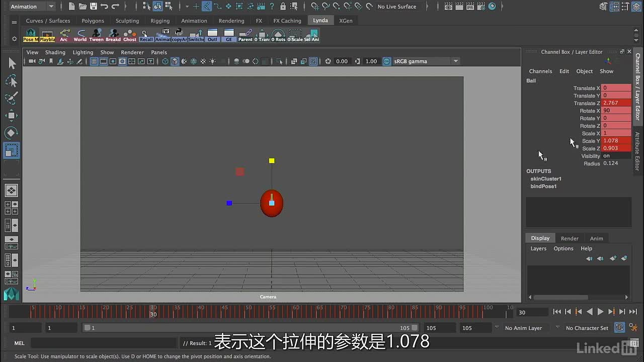Click the Pose M shelf button
Viewport: 644px width, 362px height.
[x=31, y=35]
